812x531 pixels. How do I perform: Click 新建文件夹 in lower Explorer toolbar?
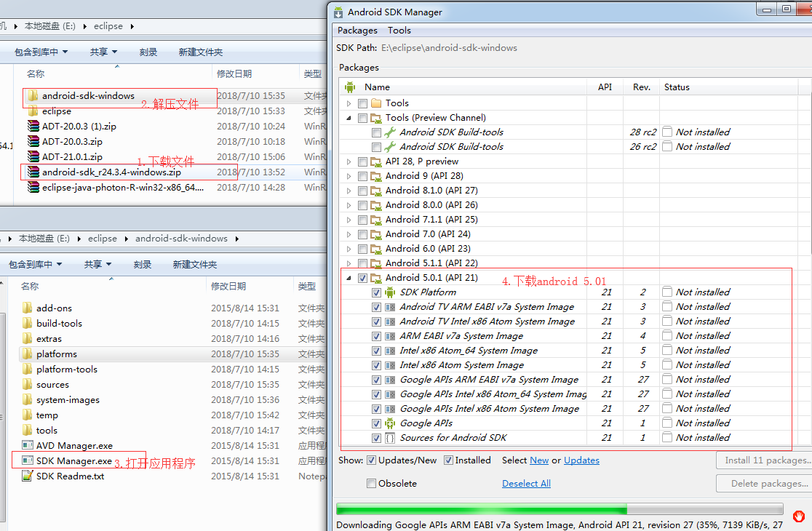click(x=195, y=265)
